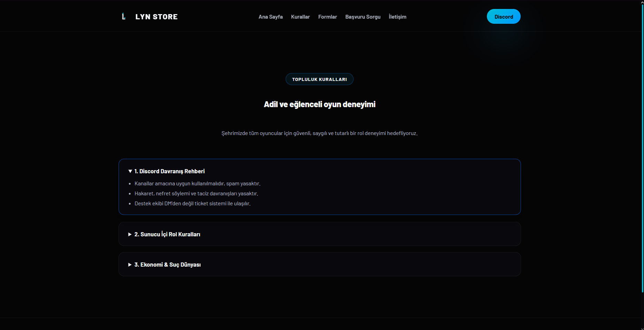Click the TOPLULUK KURALLARI badge

click(x=319, y=79)
